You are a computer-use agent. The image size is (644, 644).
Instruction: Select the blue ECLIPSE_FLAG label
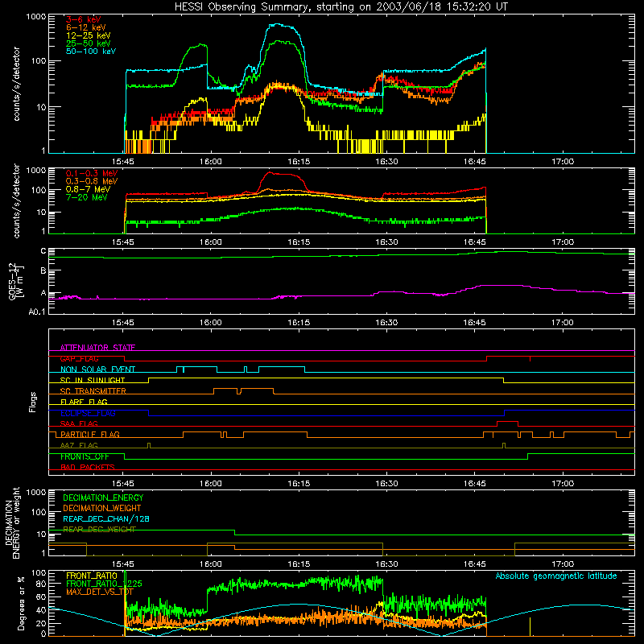pos(88,413)
